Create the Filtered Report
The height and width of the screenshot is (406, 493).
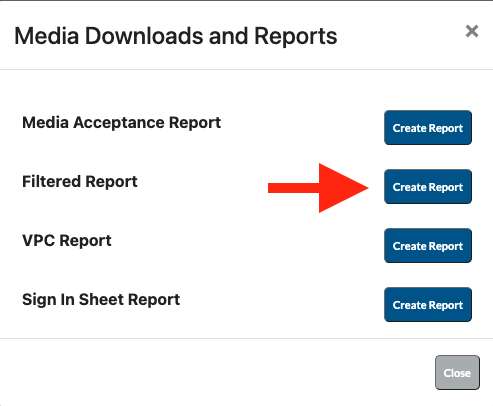[x=428, y=187]
